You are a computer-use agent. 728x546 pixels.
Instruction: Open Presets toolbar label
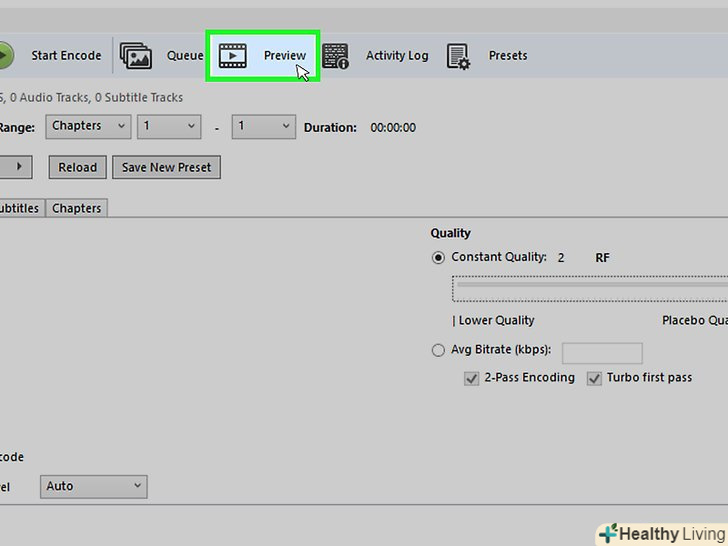pos(508,55)
